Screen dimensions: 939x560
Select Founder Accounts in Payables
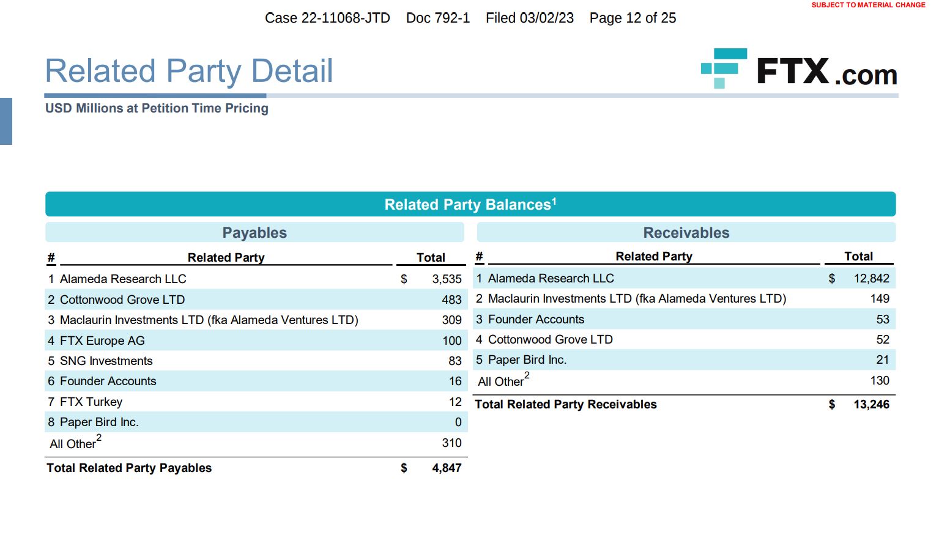pyautogui.click(x=108, y=381)
